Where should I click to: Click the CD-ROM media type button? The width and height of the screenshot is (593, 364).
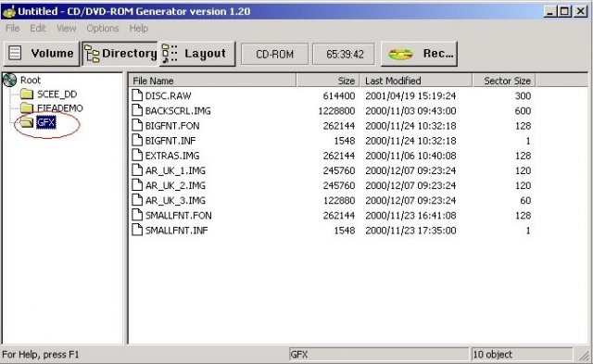(274, 54)
